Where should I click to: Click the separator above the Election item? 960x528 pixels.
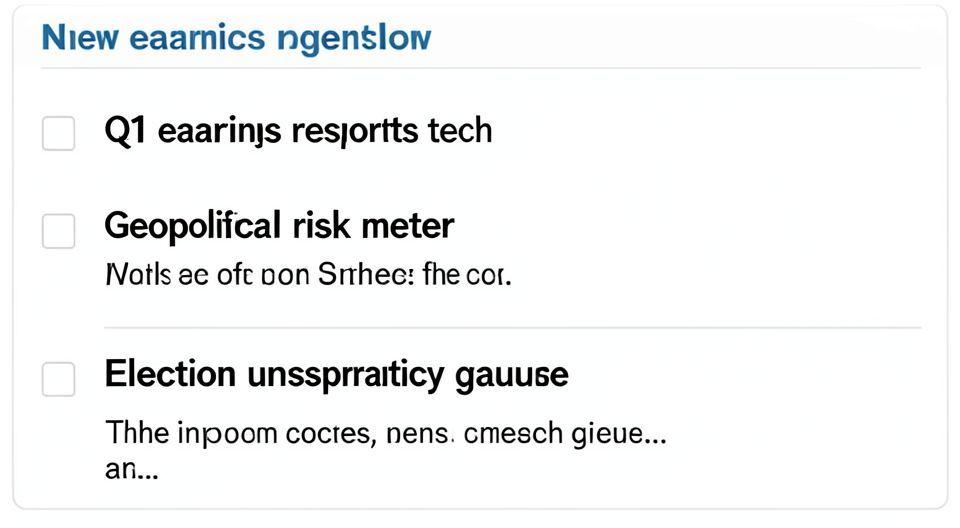click(x=512, y=327)
